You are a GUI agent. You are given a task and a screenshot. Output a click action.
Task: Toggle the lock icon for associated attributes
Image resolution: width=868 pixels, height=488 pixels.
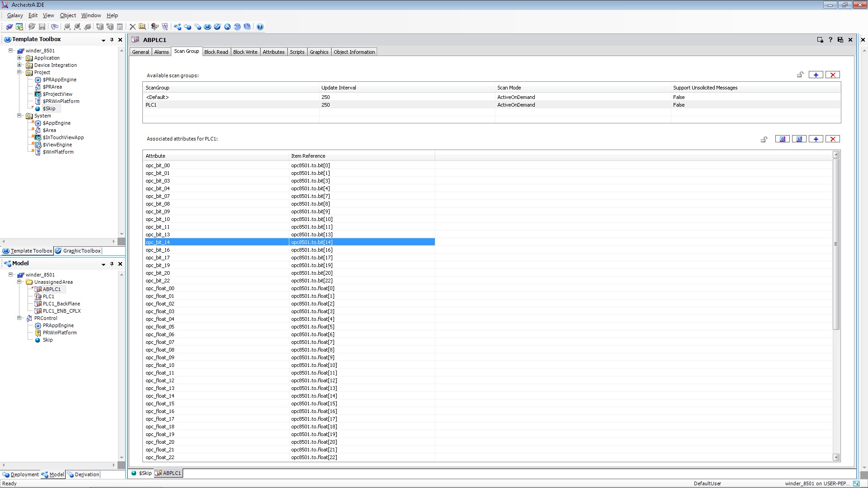(x=764, y=139)
